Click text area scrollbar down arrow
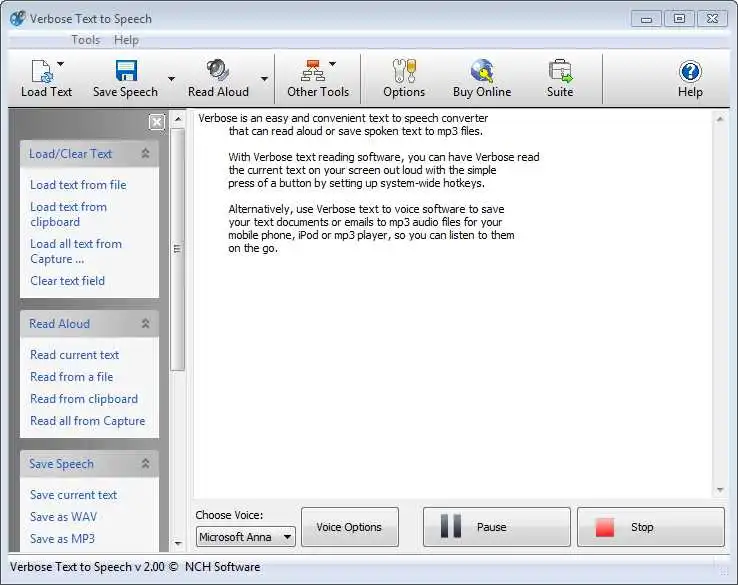 [720, 490]
